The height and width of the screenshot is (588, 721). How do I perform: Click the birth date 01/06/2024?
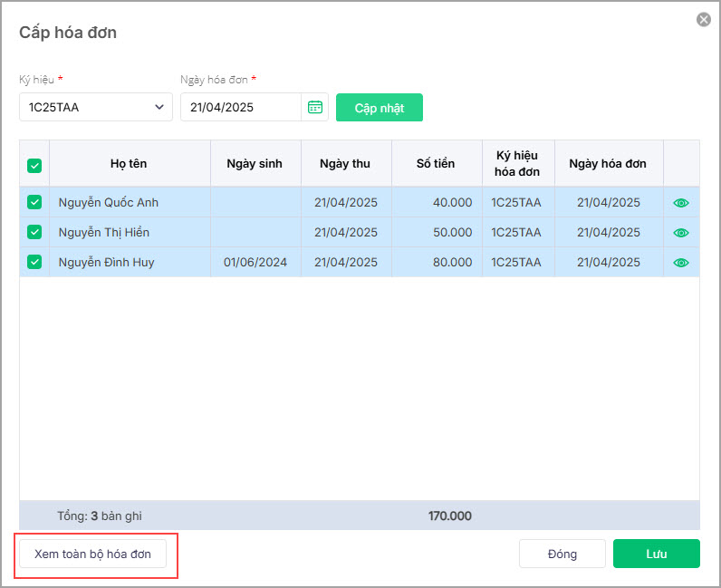255,262
